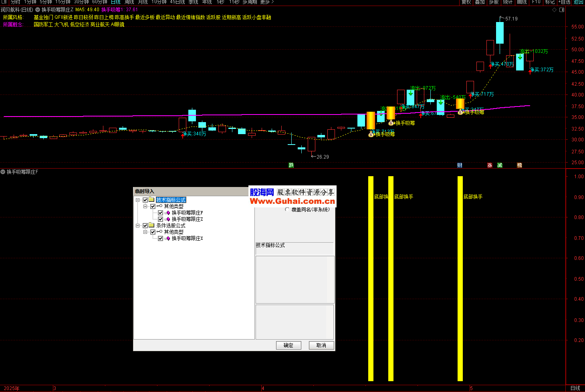Uncheck the 技术指标公式 checkbox
This screenshot has width=585, height=392.
145,200
